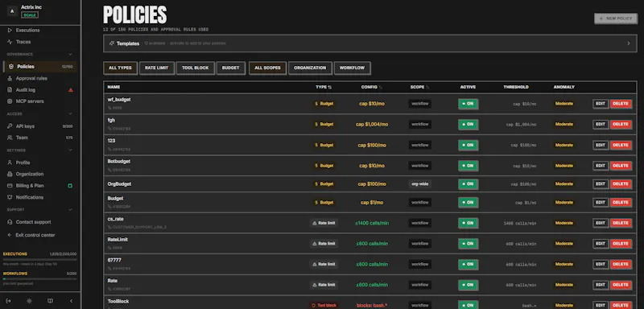This screenshot has width=644, height=309.
Task: Toggle ON switch for Rate policy
Action: [468, 285]
